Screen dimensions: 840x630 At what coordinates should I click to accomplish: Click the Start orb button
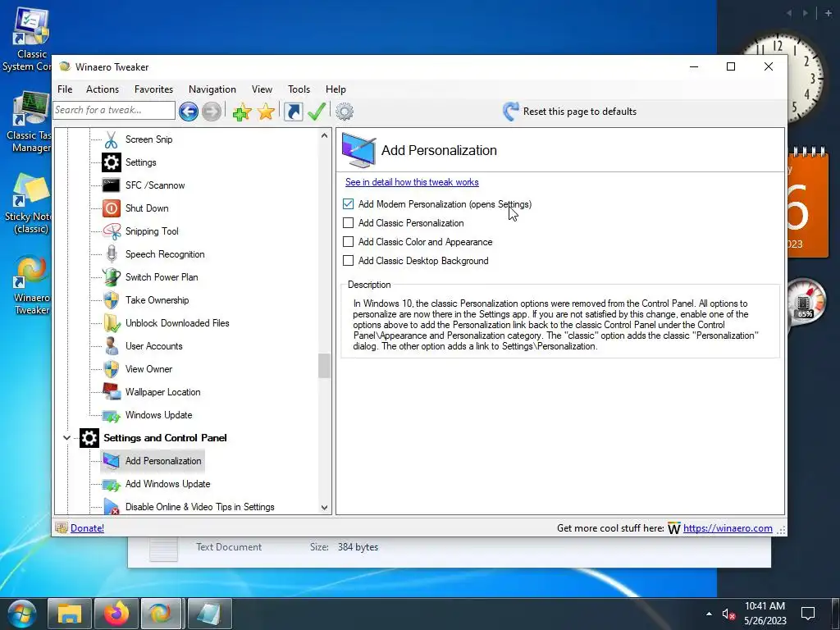pyautogui.click(x=22, y=614)
